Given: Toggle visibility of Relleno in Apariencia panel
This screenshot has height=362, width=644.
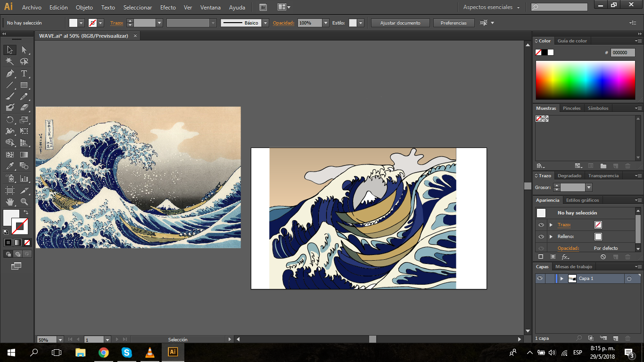Looking at the screenshot, I should pyautogui.click(x=541, y=237).
